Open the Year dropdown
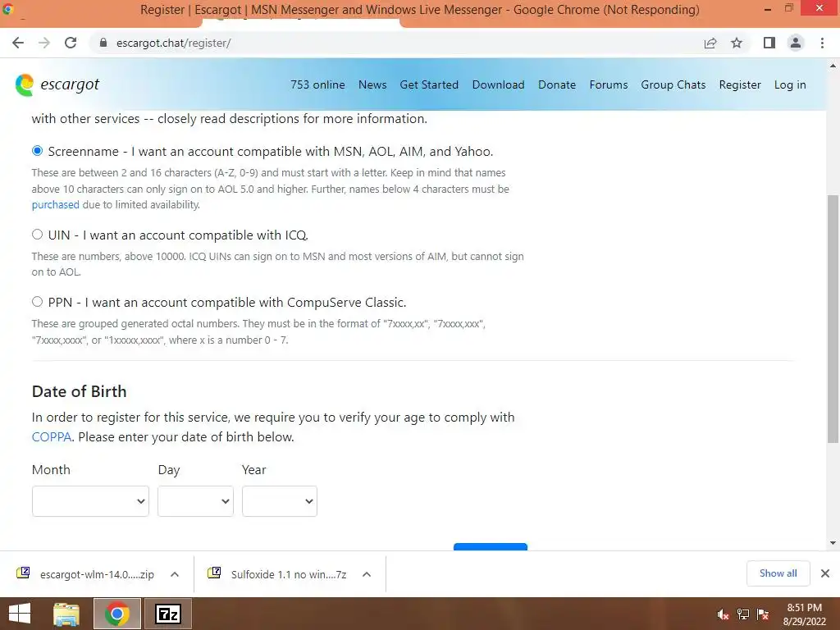This screenshot has width=840, height=630. point(280,501)
